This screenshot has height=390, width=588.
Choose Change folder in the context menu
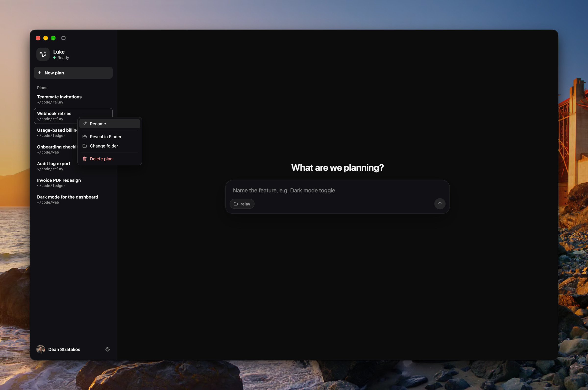tap(110, 146)
